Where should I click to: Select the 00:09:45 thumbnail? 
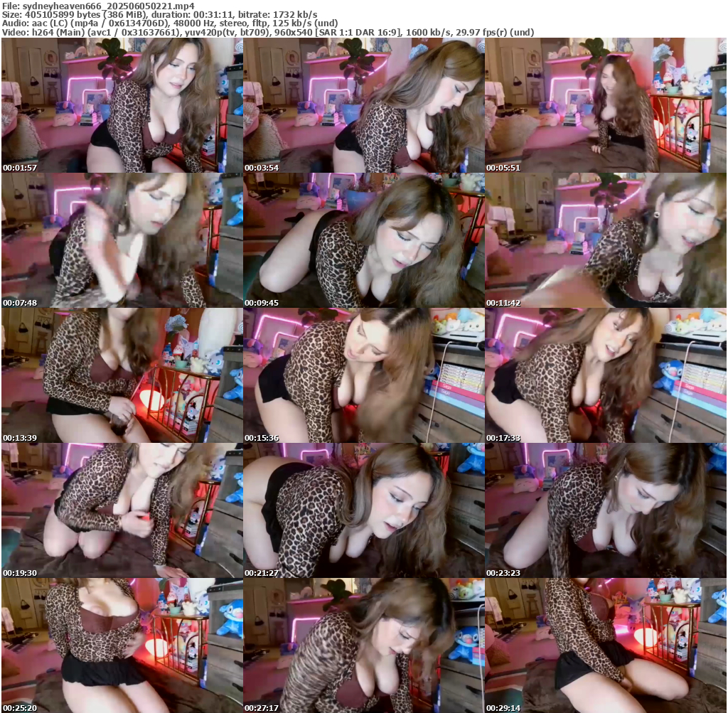pyautogui.click(x=363, y=240)
